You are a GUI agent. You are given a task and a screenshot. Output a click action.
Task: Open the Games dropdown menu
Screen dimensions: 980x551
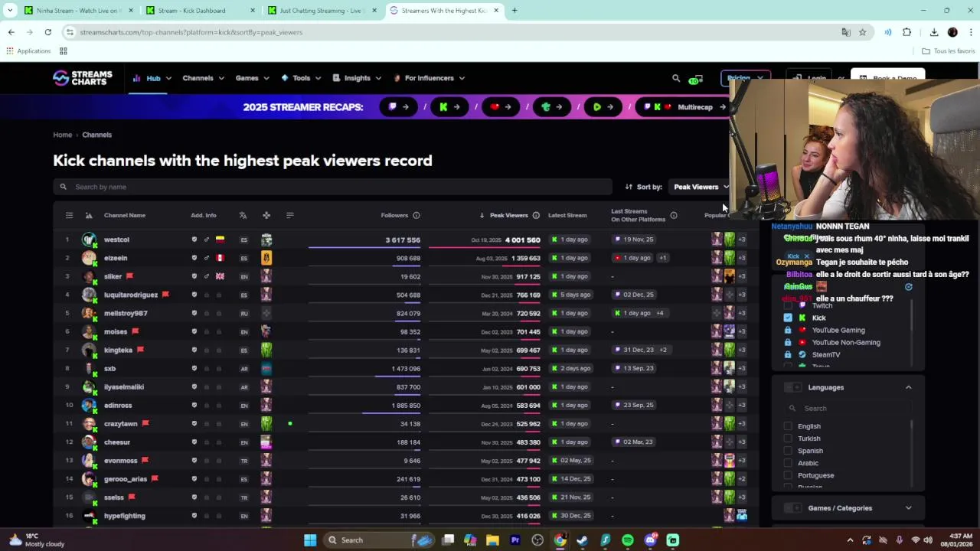point(252,78)
